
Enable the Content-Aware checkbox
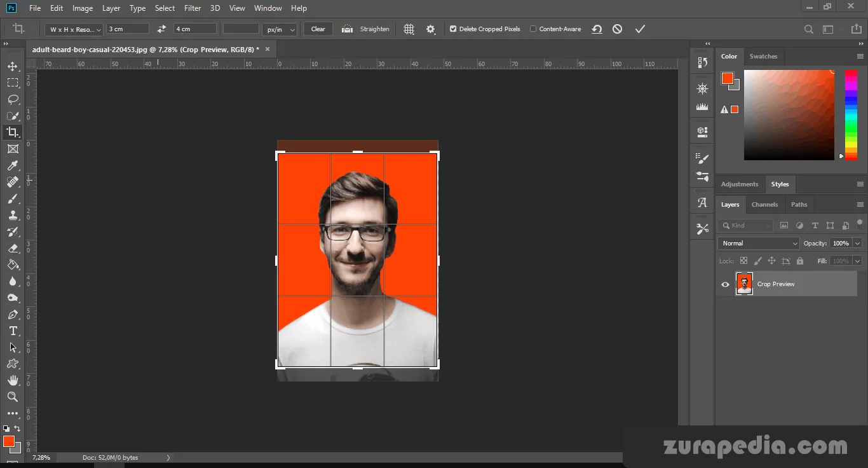(x=533, y=29)
